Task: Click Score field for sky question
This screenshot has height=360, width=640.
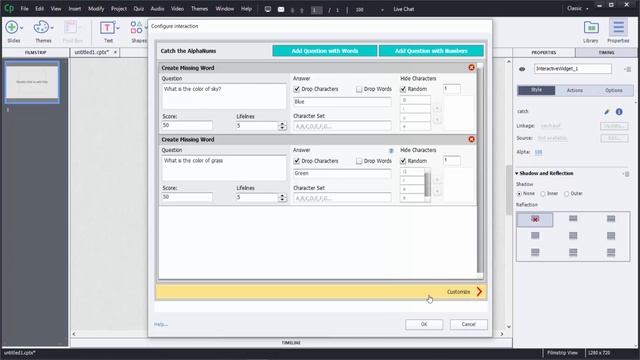Action: pos(187,125)
